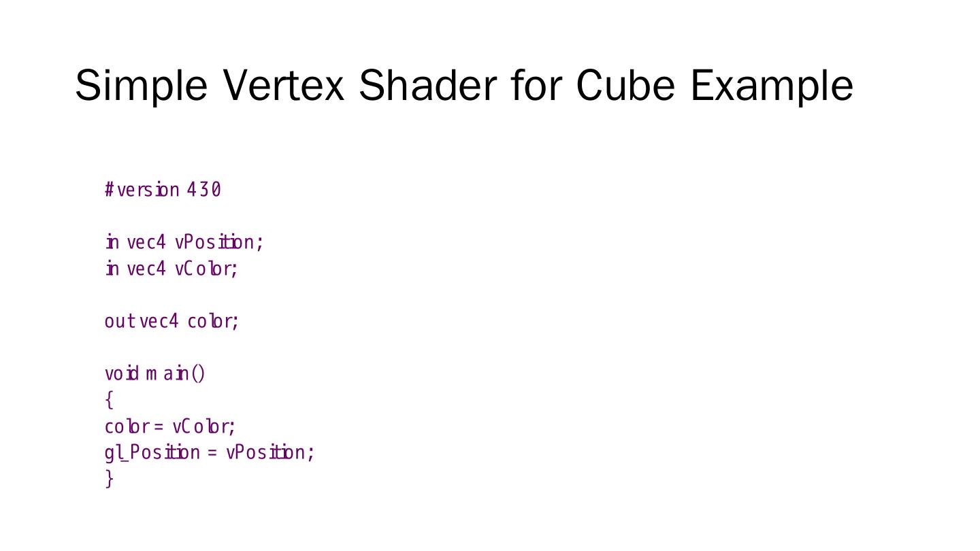The width and height of the screenshot is (980, 551).
Task: Click the "void" keyword
Action: (x=122, y=373)
